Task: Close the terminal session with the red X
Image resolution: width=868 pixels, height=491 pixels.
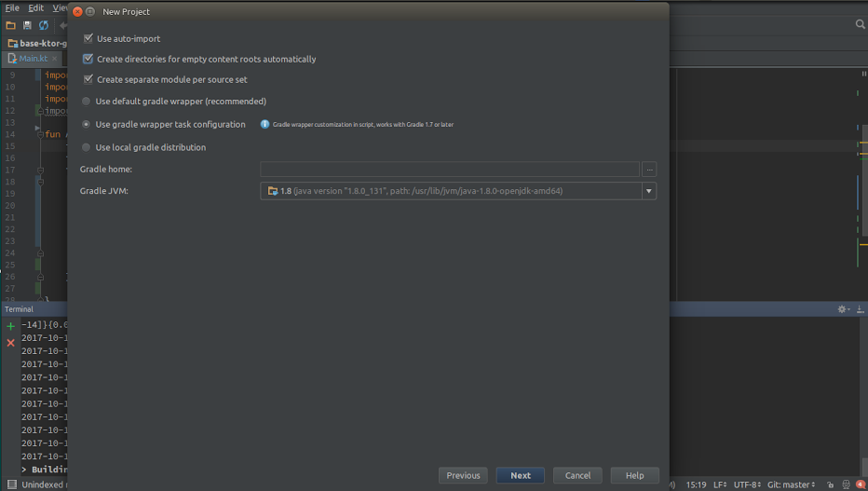Action: pyautogui.click(x=11, y=343)
